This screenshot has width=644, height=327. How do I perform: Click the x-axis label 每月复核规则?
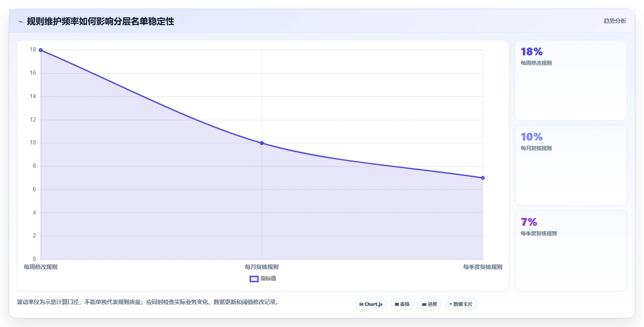(x=262, y=267)
